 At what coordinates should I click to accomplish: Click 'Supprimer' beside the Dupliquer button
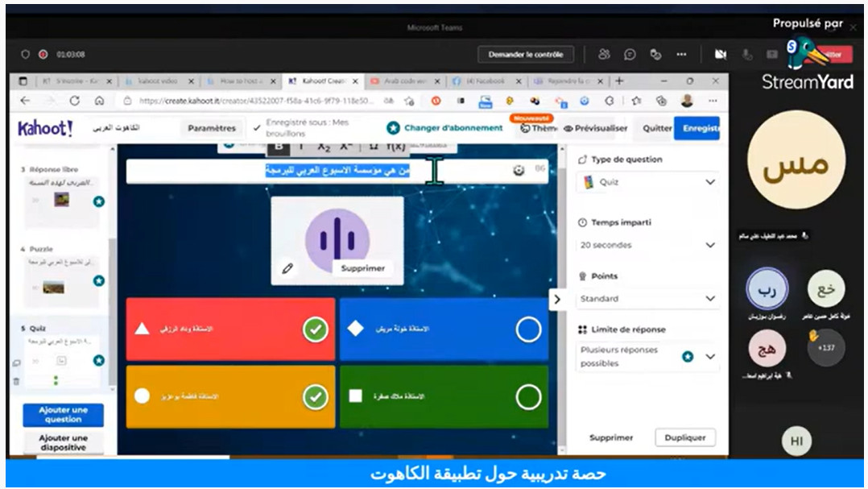point(611,437)
